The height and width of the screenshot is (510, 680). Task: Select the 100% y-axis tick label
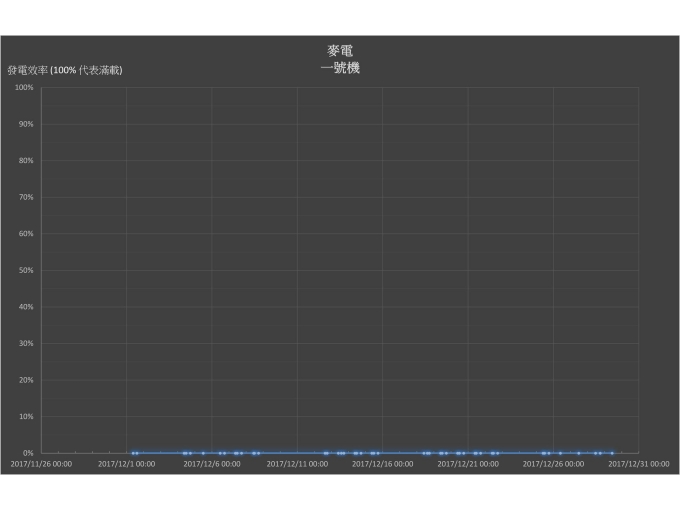(24, 88)
